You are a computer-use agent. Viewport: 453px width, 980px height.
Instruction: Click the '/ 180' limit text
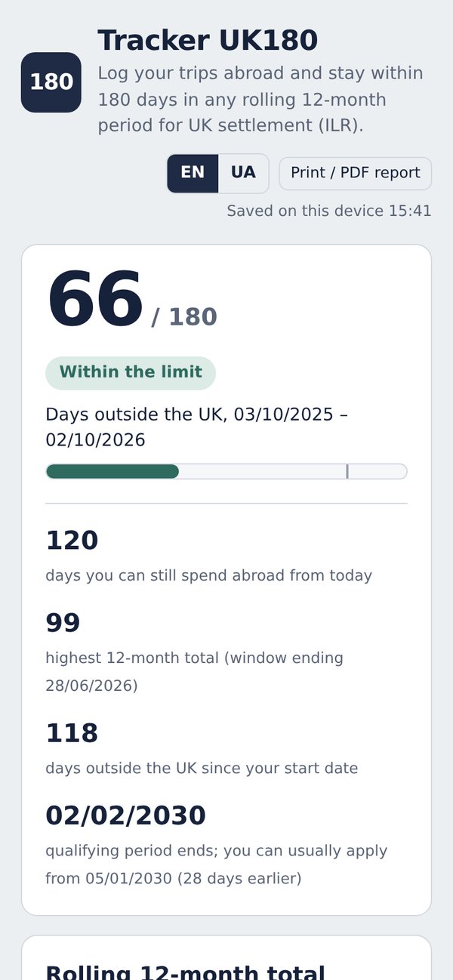click(184, 317)
